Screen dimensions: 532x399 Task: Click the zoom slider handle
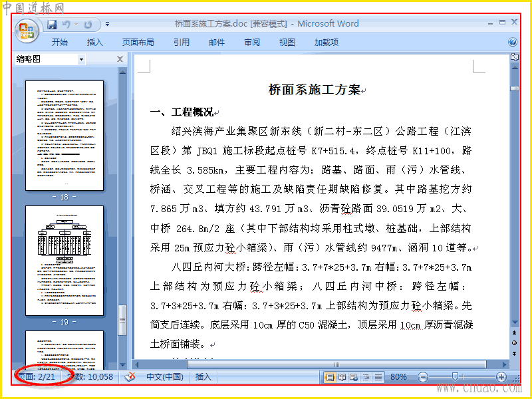pyautogui.click(x=456, y=376)
